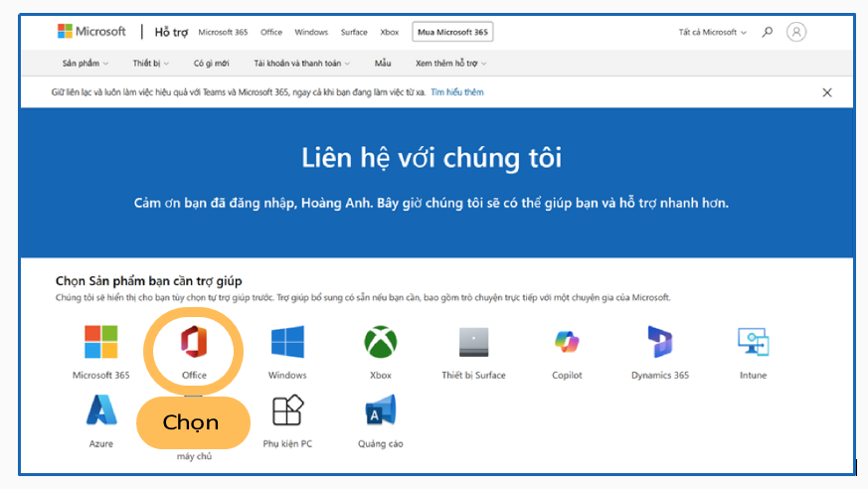Choose the Copilot product icon
The height and width of the screenshot is (489, 868).
click(567, 342)
